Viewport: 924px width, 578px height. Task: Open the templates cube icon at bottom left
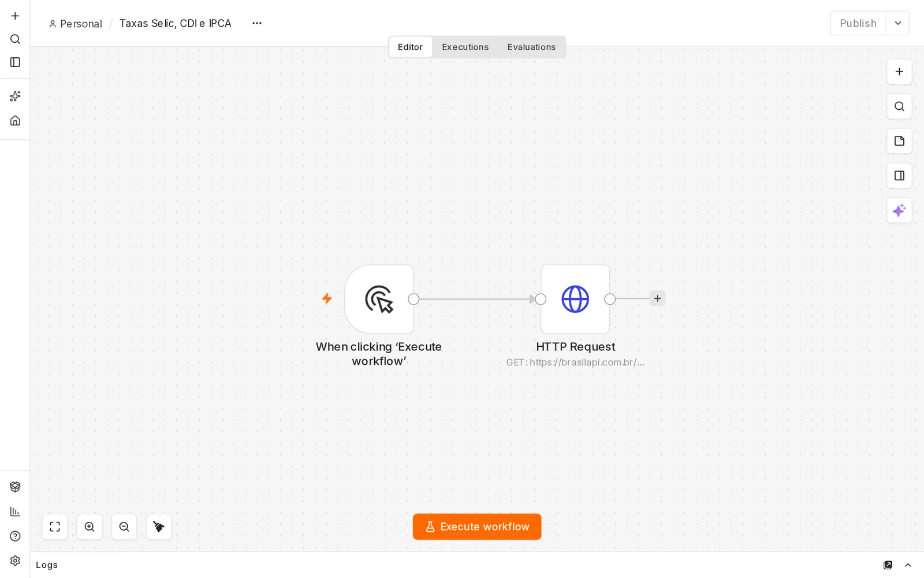15,487
